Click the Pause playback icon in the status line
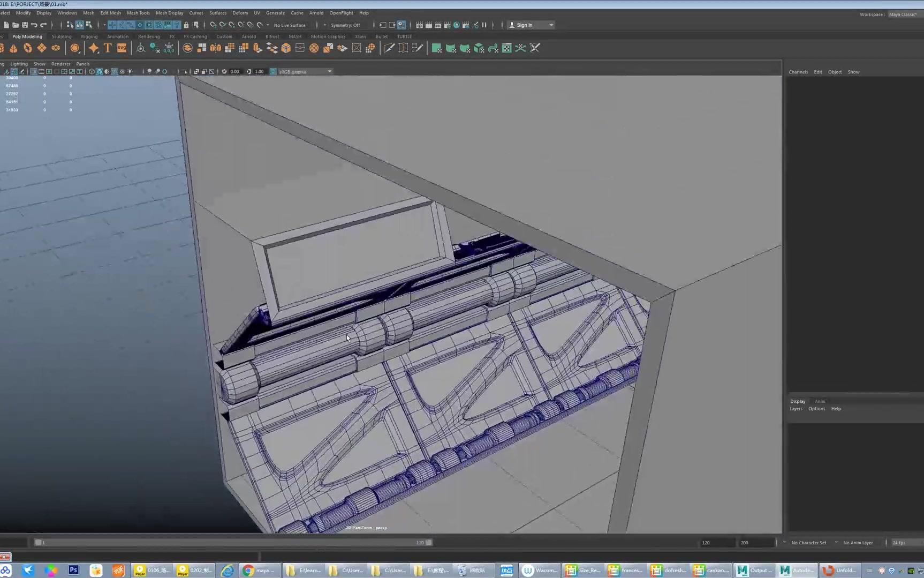Viewport: 924px width, 578px height. 484,25
